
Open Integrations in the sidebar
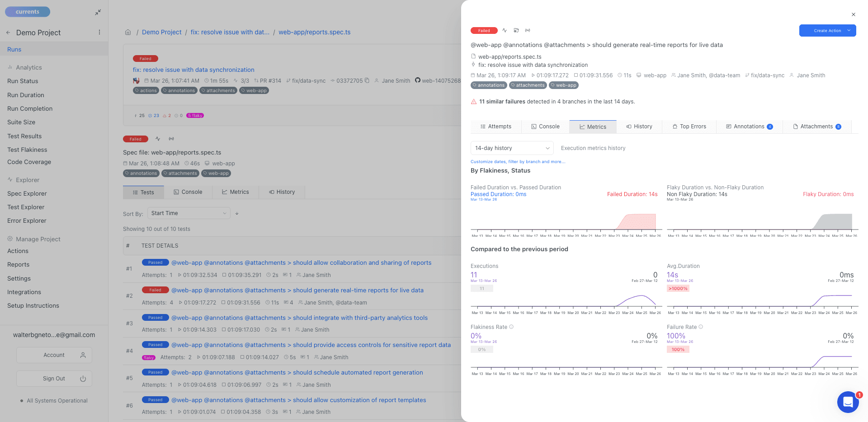[24, 292]
